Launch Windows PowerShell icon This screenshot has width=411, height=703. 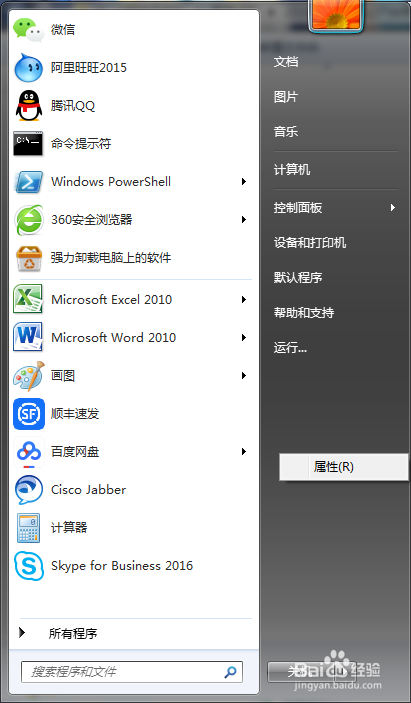(28, 182)
